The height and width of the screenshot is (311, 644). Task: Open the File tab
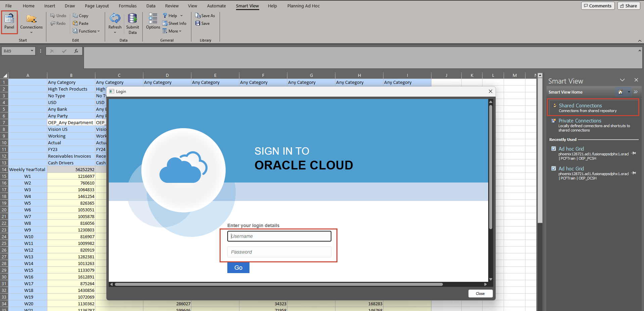coord(9,6)
